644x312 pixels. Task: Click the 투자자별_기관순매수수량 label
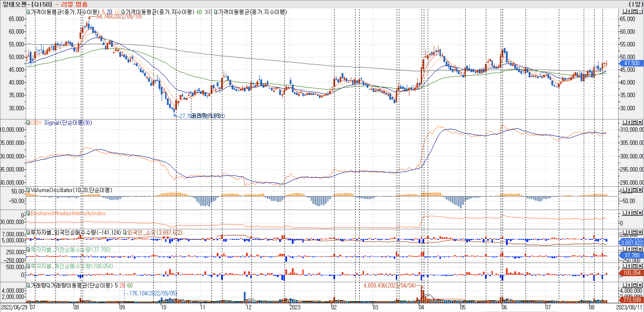70,250
